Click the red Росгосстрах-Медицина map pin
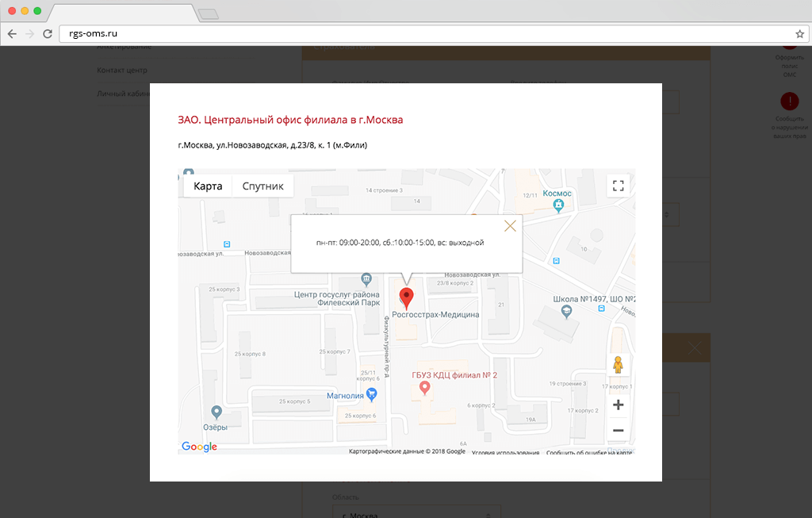The image size is (812, 518). [x=407, y=298]
